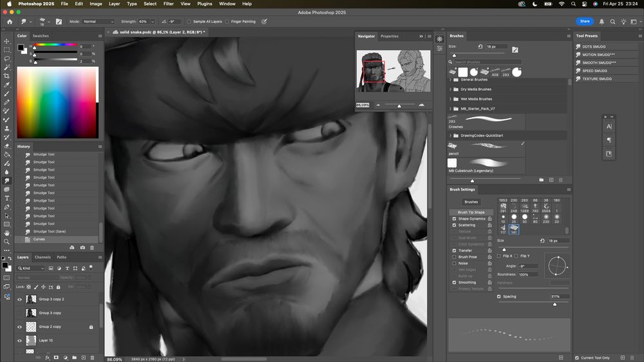
Task: Switch to the Swatches tab
Action: 41,36
